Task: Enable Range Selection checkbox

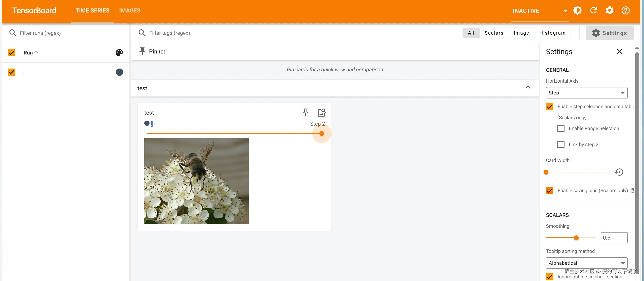Action: click(561, 128)
